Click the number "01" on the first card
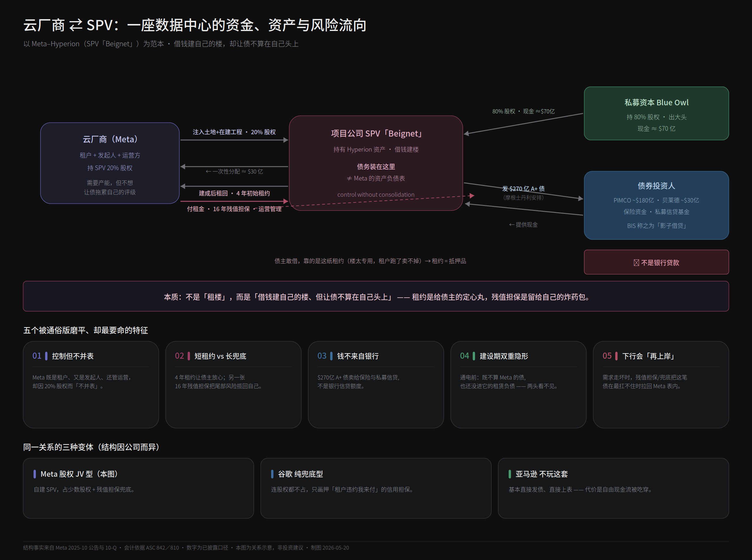Screen dimensions: 752x560 (x=37, y=356)
